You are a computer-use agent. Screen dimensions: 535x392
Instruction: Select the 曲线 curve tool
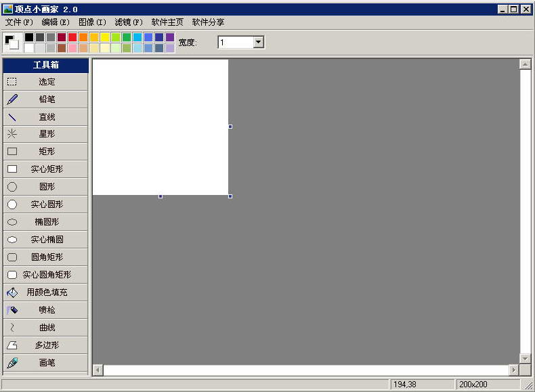click(46, 328)
